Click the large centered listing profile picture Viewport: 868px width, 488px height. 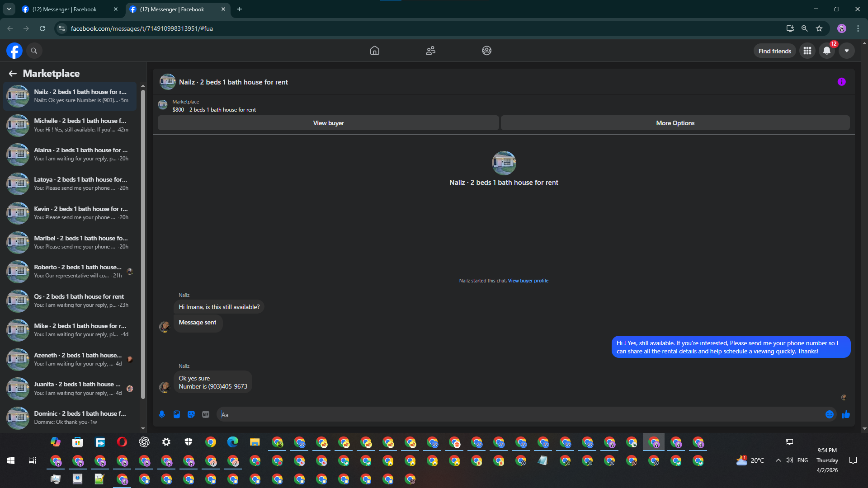click(504, 163)
